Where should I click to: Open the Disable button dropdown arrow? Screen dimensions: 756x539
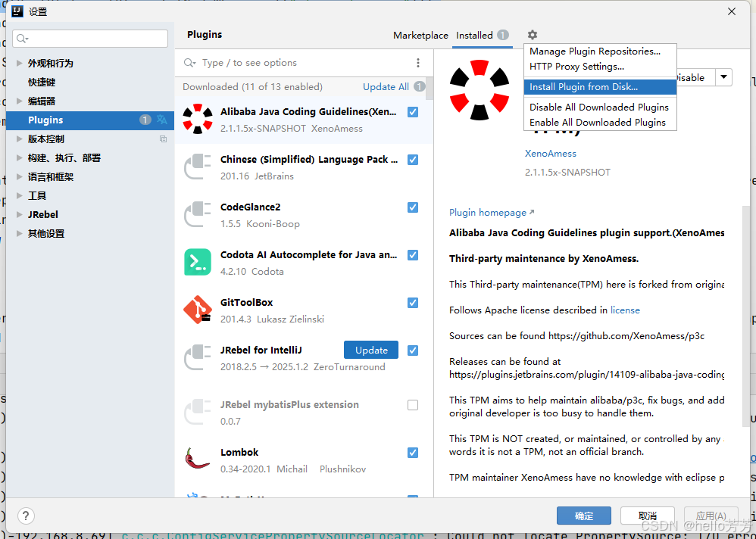click(723, 77)
